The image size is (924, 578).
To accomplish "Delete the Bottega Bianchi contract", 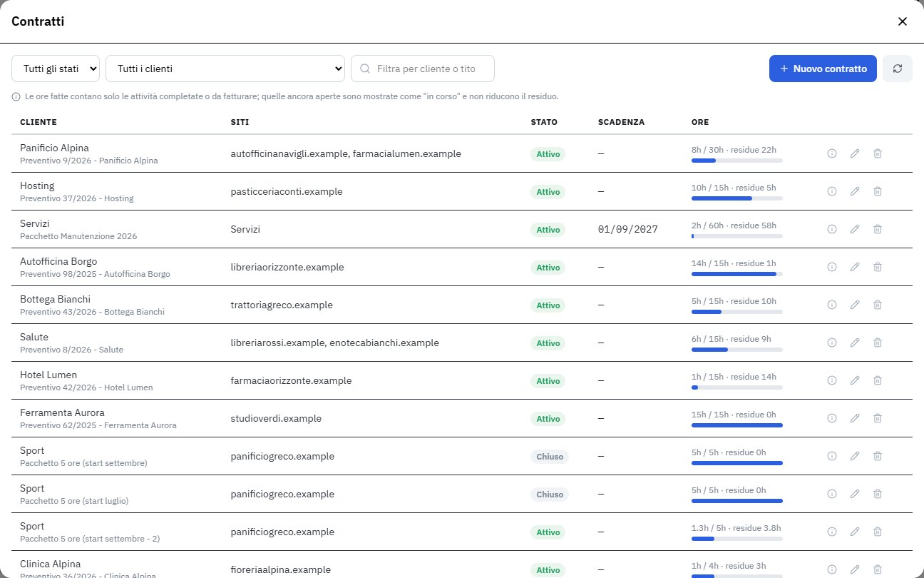I will coord(878,305).
